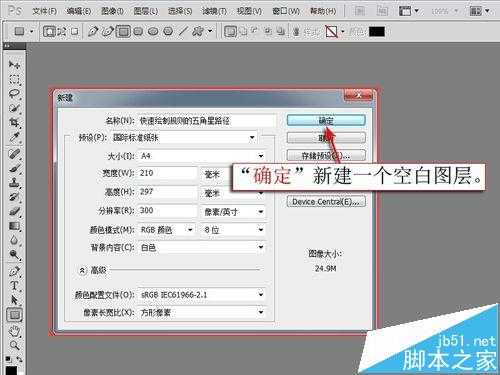
Task: Open the 编辑(E) menu
Action: 79,11
